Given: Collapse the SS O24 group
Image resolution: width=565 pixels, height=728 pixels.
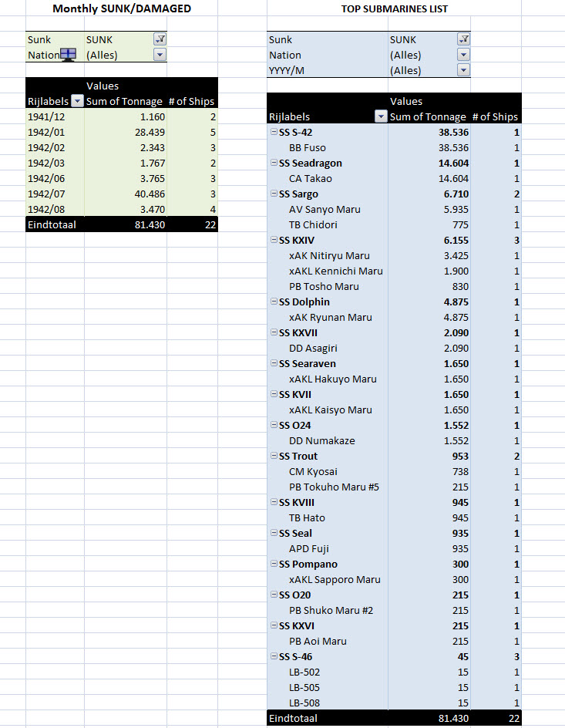Looking at the screenshot, I should 274,425.
